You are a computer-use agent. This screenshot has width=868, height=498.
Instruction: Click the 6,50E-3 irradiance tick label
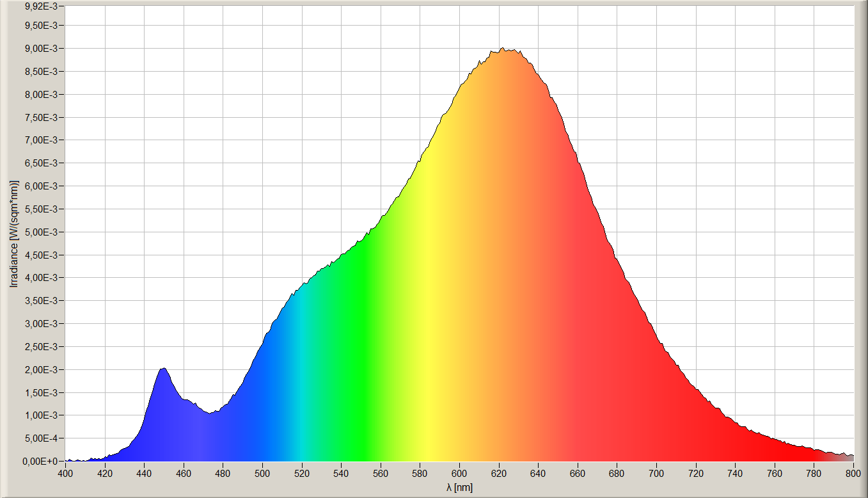(x=42, y=163)
